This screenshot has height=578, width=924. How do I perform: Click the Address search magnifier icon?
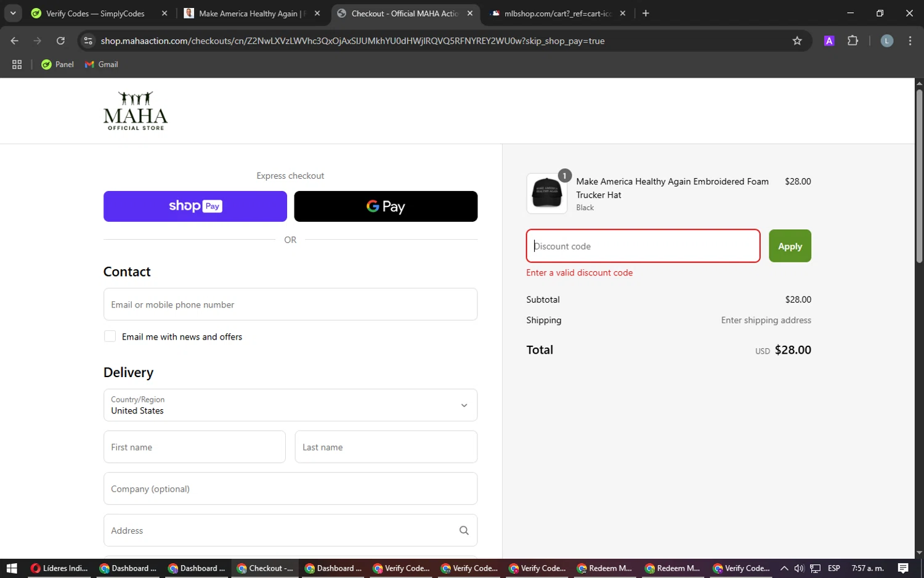tap(464, 531)
